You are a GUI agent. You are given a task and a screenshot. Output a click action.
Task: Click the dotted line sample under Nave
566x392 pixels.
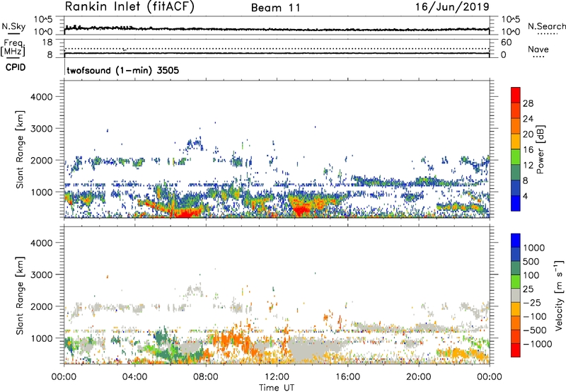[538, 57]
